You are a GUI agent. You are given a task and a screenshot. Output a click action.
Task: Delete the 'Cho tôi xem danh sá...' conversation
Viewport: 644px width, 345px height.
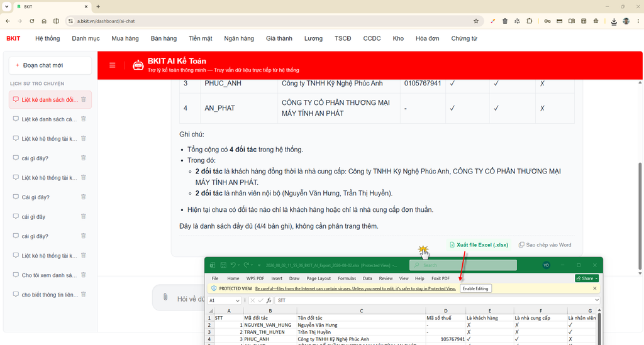[x=84, y=275]
